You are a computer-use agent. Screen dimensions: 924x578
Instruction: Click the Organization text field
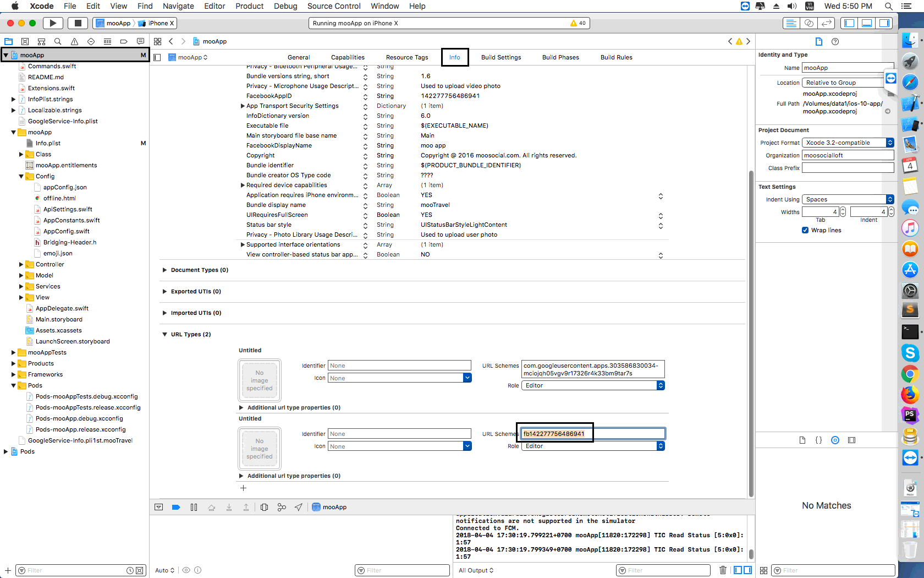848,155
